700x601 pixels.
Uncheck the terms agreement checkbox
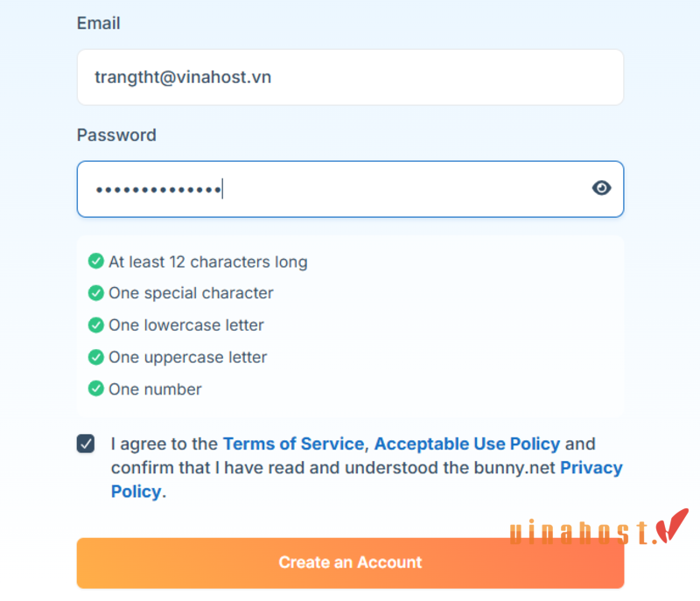coord(86,444)
